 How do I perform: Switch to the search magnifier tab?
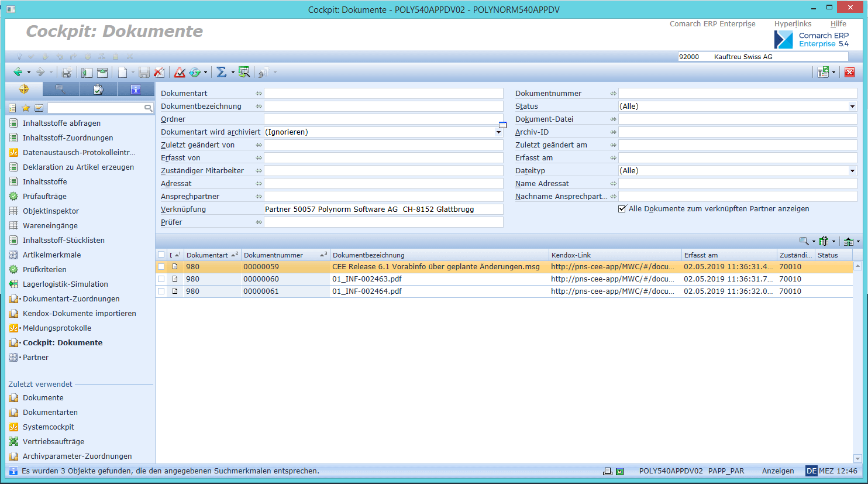click(61, 89)
